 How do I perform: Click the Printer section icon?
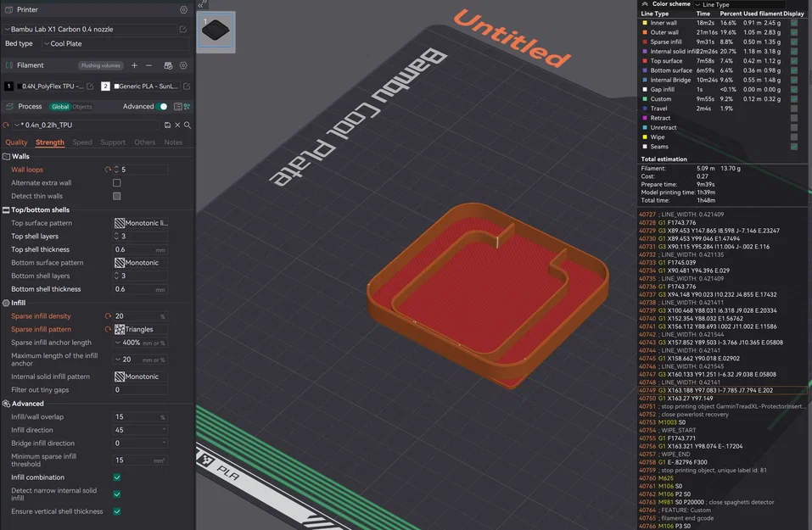(x=8, y=10)
